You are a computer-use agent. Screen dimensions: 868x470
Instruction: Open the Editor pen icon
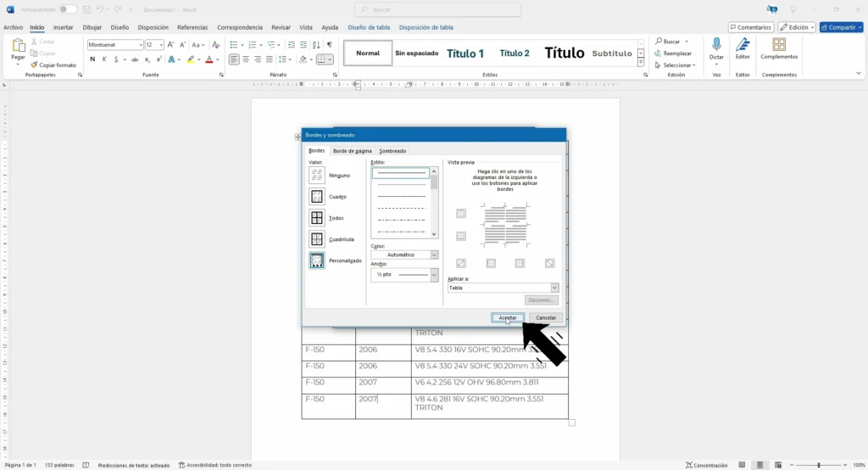(743, 45)
